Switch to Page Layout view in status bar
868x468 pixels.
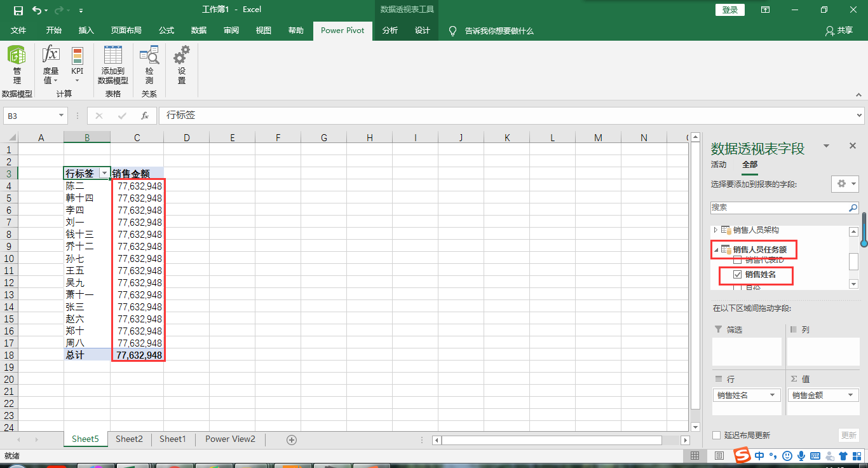click(x=719, y=455)
